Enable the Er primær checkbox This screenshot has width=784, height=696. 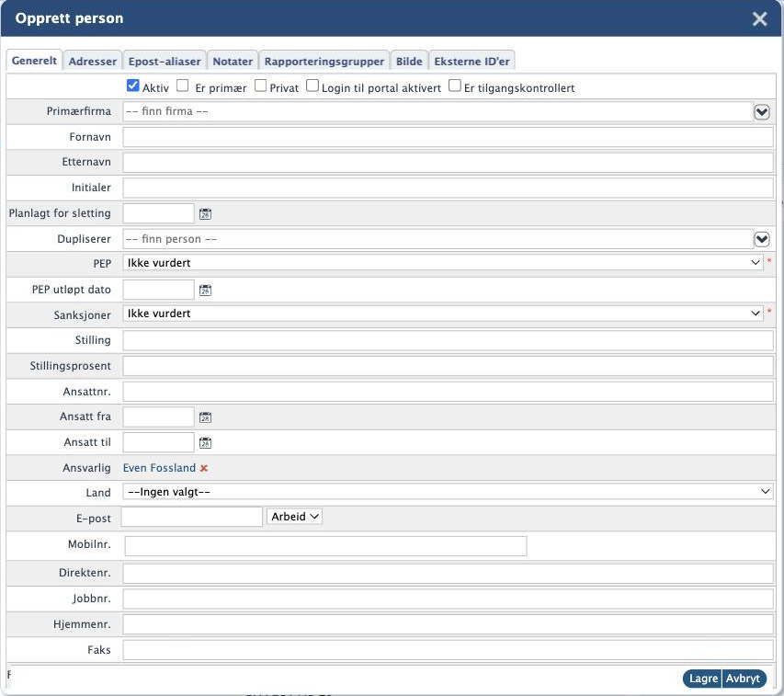point(183,86)
